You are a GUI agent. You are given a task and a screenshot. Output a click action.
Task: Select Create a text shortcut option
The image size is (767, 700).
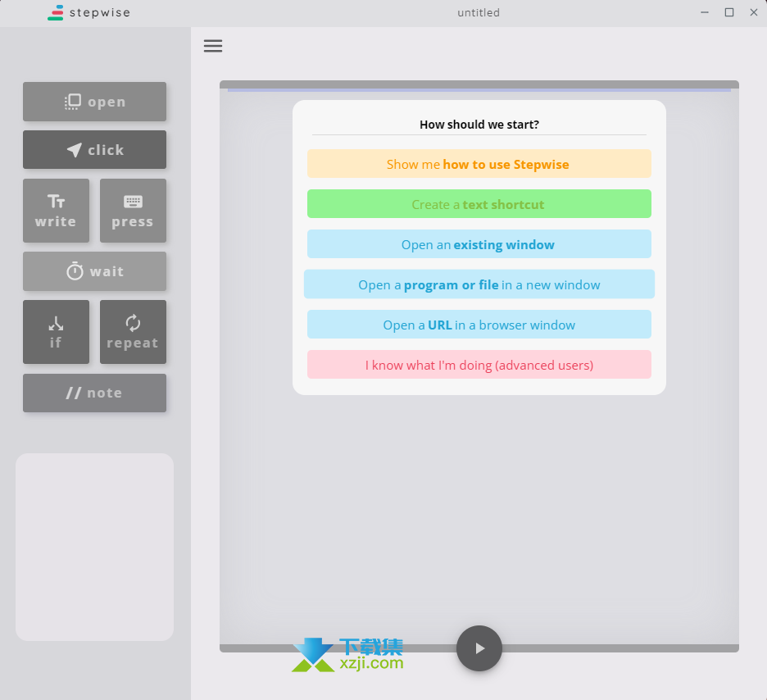479,204
